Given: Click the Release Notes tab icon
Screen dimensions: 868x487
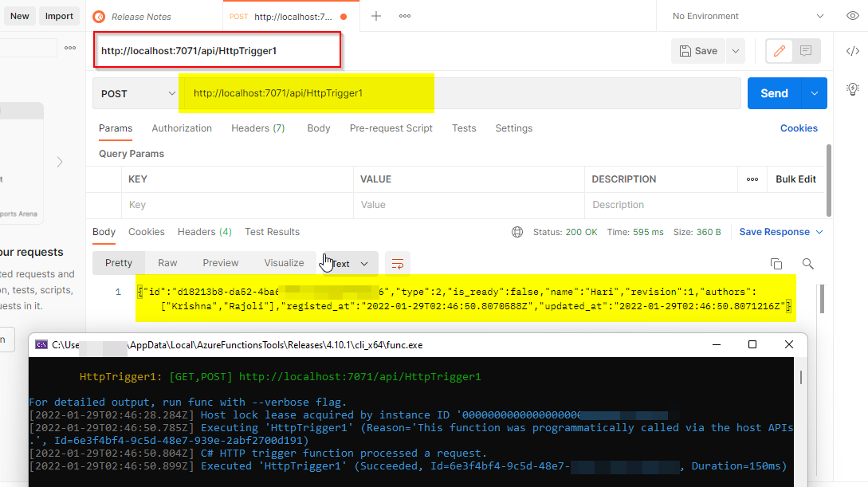Looking at the screenshot, I should (x=99, y=17).
